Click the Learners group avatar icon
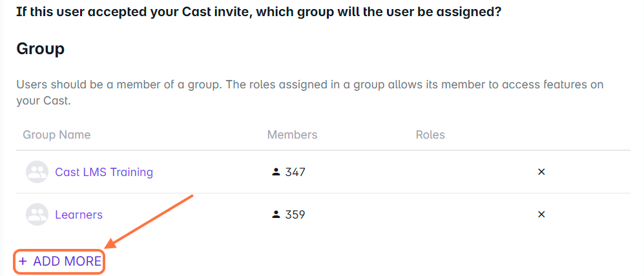The height and width of the screenshot is (276, 644). [37, 215]
